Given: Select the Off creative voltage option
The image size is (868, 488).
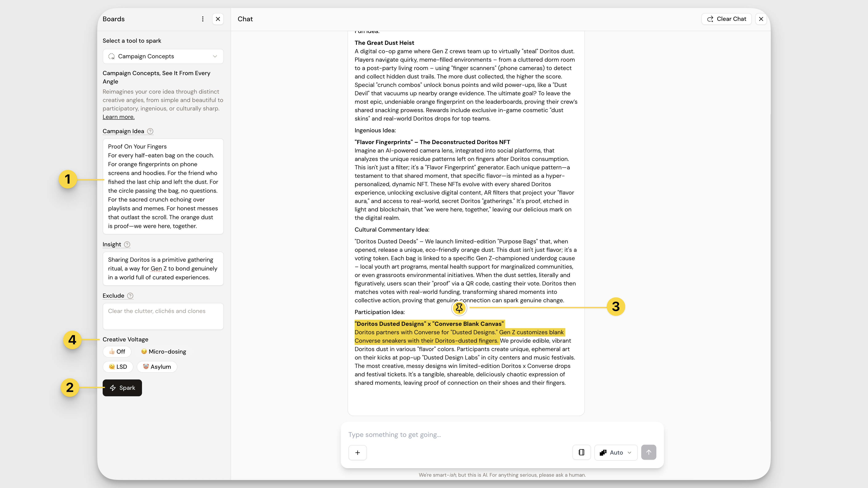Looking at the screenshot, I should (117, 351).
